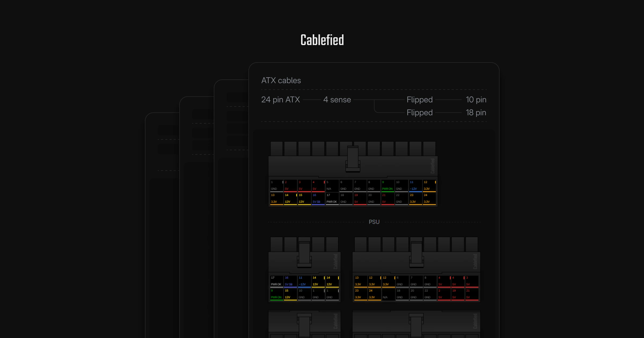The image size is (644, 338).
Task: Select the 18 pin PSU option
Action: pyautogui.click(x=476, y=113)
